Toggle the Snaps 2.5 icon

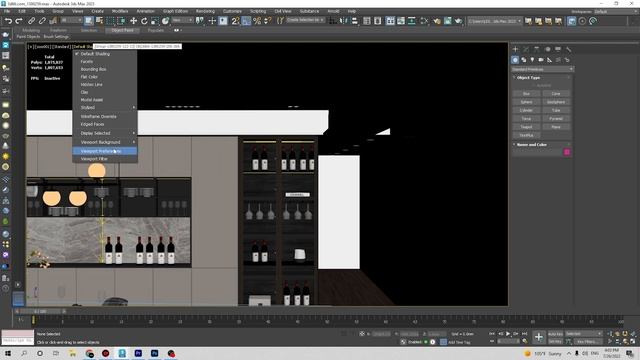tap(235, 21)
